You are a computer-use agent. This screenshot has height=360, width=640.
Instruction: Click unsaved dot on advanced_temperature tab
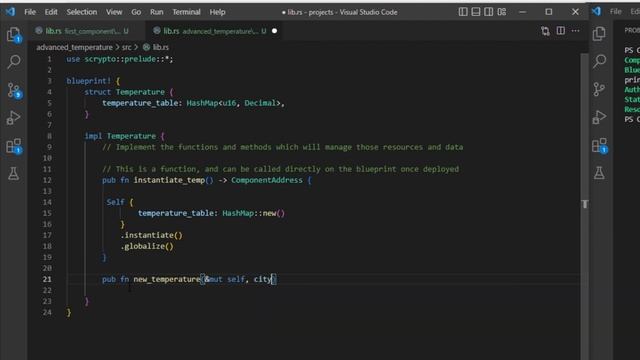click(x=274, y=31)
